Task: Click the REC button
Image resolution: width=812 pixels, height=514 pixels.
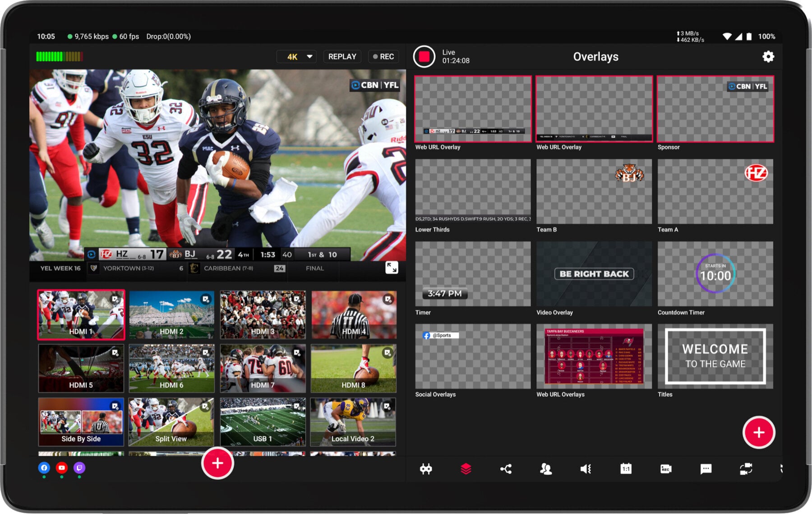Action: tap(383, 56)
